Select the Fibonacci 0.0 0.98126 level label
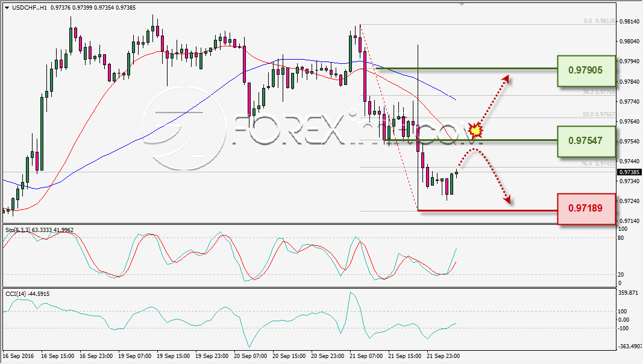The image size is (643, 364). pyautogui.click(x=599, y=21)
